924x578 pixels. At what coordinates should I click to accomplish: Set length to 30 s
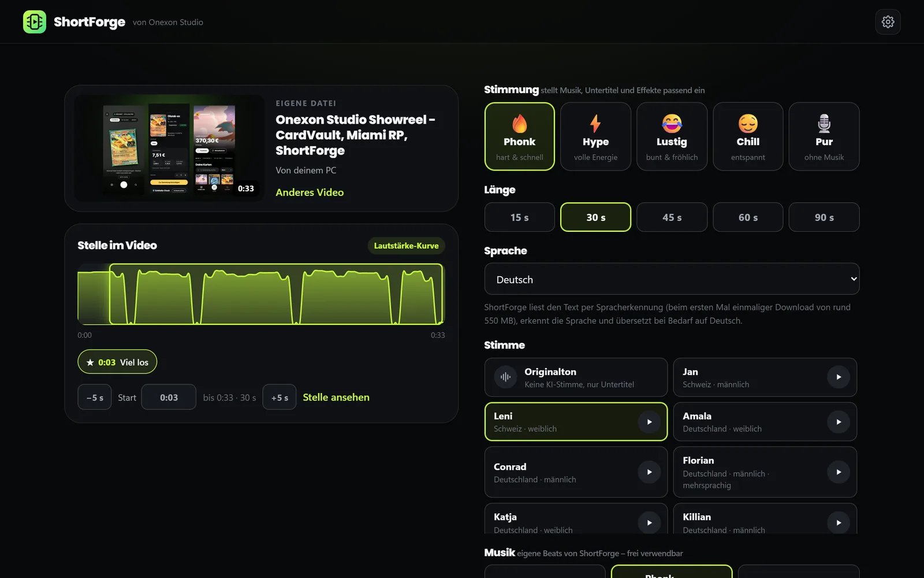click(595, 217)
